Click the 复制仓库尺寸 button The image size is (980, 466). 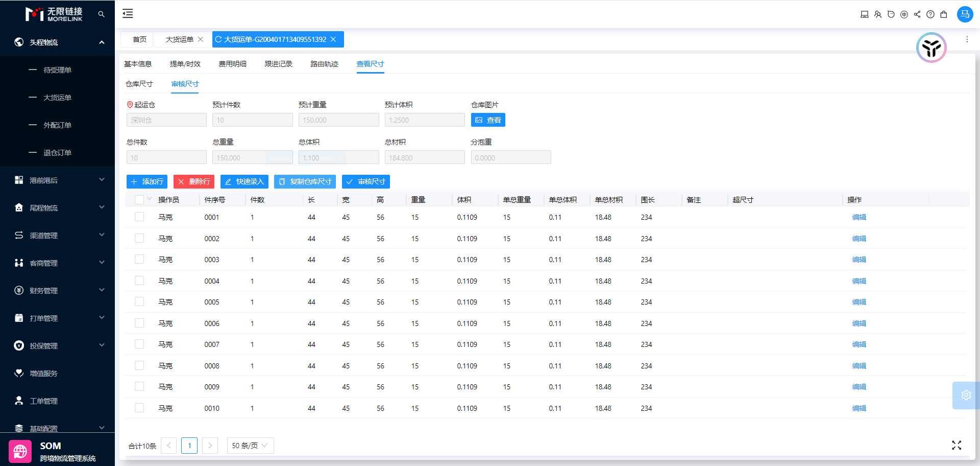[305, 181]
